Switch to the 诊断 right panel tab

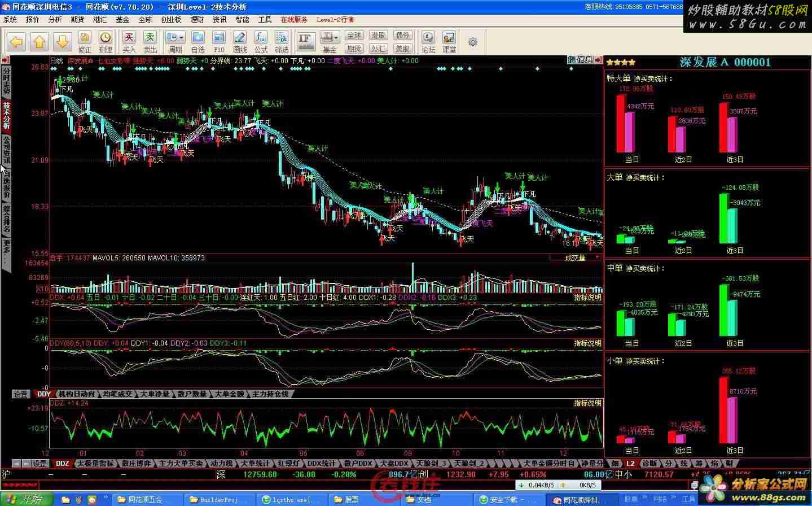click(649, 463)
